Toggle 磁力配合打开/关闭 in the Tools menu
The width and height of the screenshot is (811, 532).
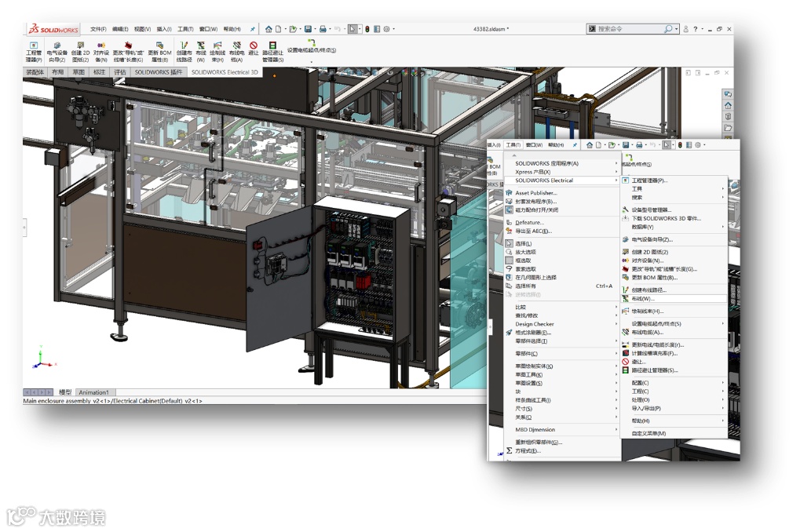coord(537,210)
